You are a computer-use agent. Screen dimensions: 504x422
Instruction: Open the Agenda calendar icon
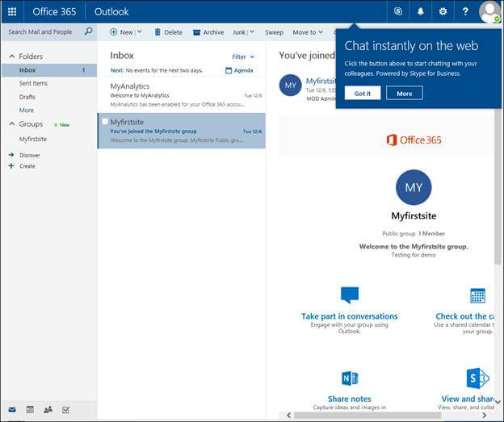pyautogui.click(x=229, y=70)
